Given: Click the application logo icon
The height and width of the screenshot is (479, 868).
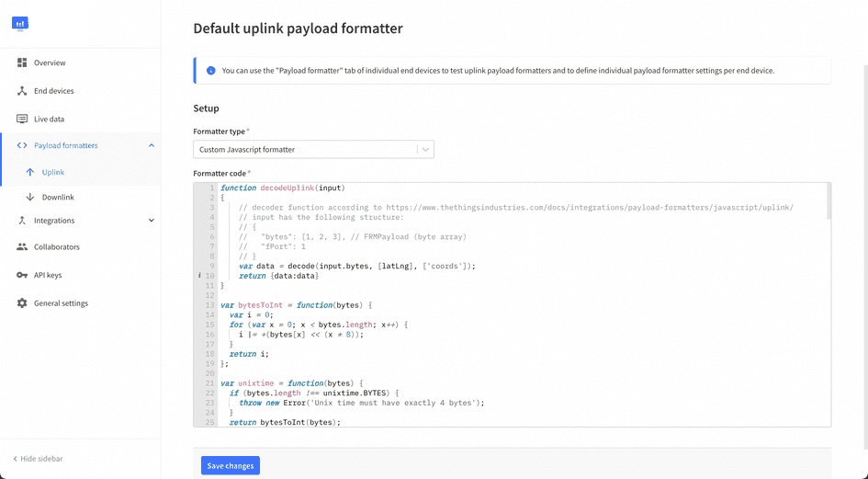Looking at the screenshot, I should click(20, 23).
